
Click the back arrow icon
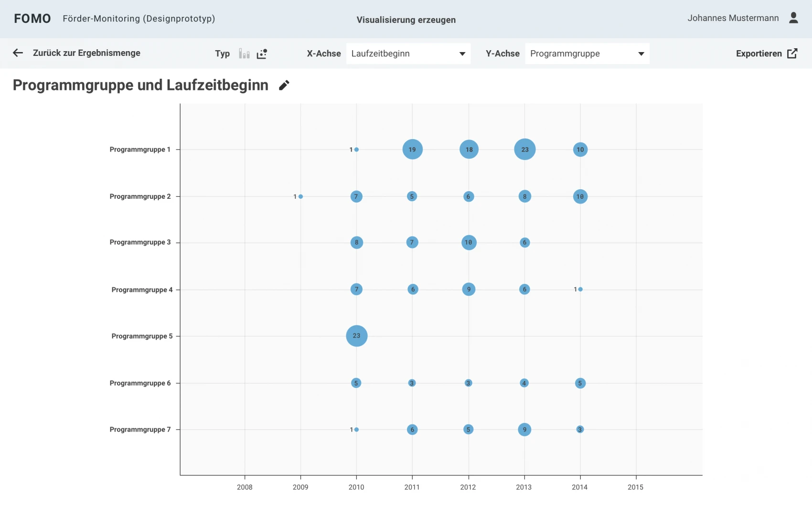tap(18, 53)
